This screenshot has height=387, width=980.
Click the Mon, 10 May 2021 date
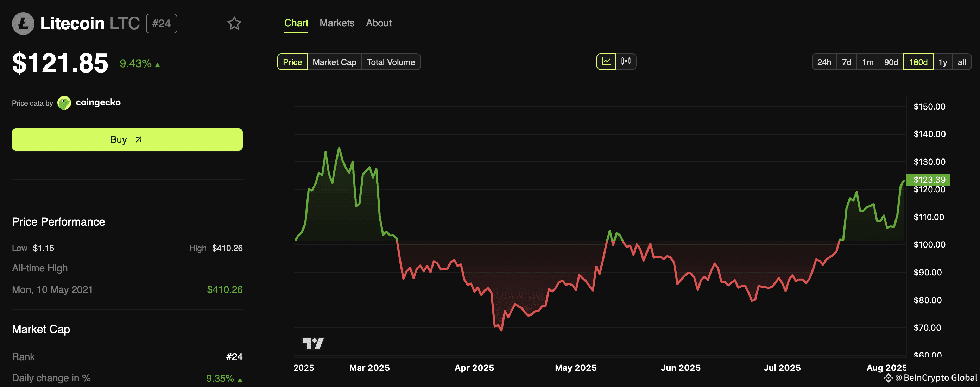tap(52, 289)
